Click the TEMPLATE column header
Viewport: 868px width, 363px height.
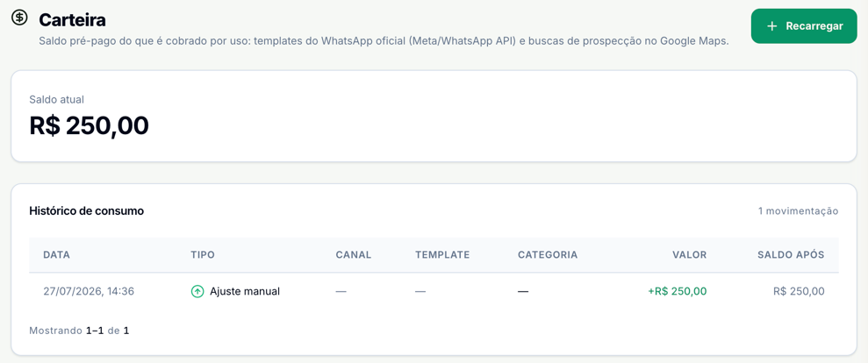(x=442, y=255)
